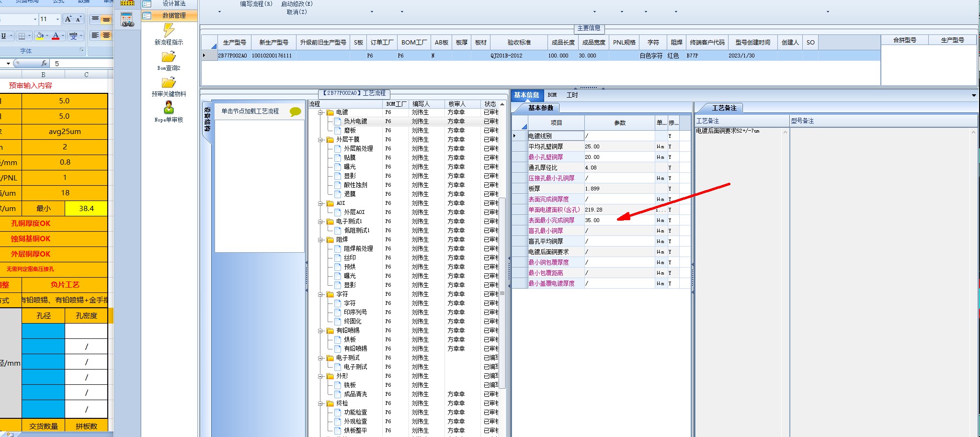Screen dimensions: 980x437
Task: Click the 编写流程(R) button
Action: (x=256, y=4)
